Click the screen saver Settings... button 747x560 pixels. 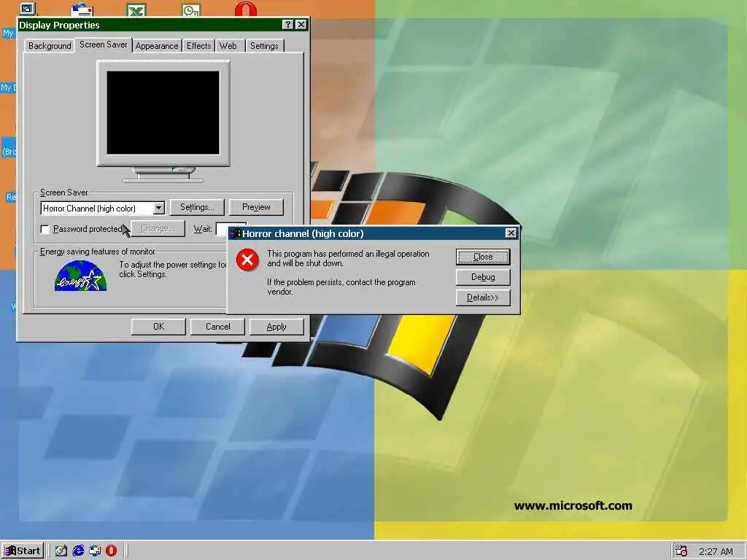tap(197, 207)
